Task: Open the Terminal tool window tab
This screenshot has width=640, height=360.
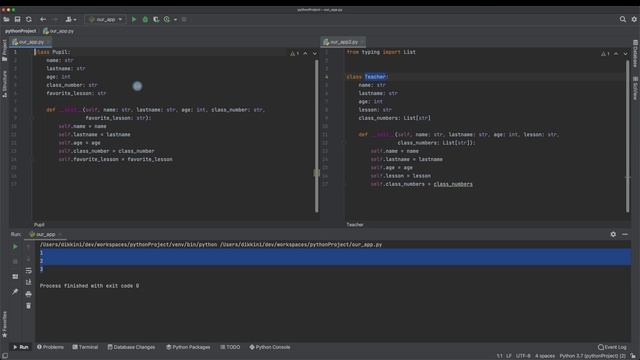Action: tap(85, 347)
